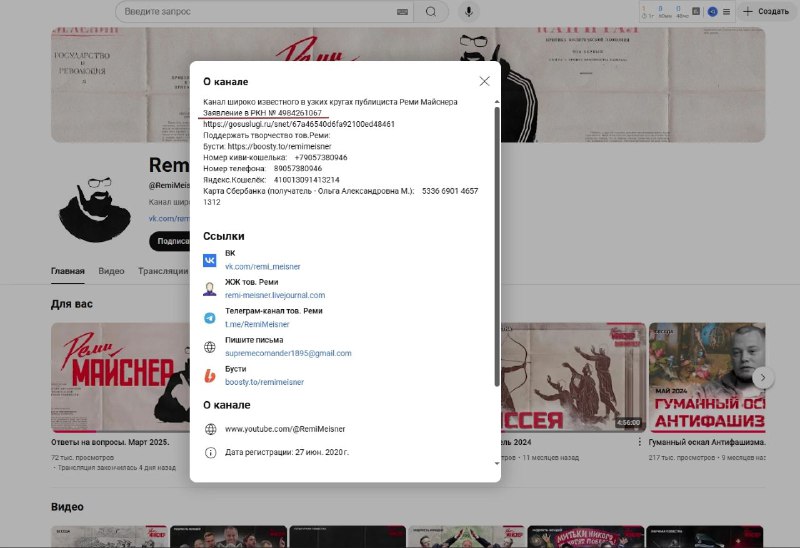The image size is (800, 548).
Task: Open vk.com/remi_meisner link in dialog
Action: click(x=263, y=266)
